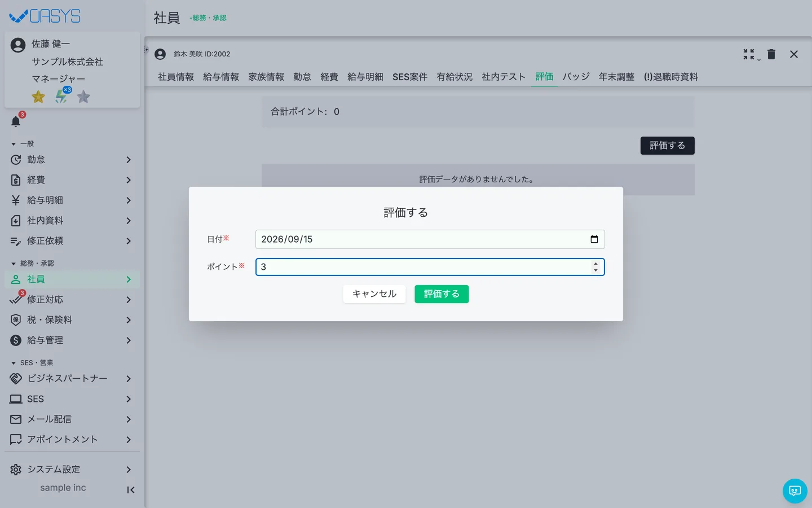The width and height of the screenshot is (812, 508).
Task: Increase ポイント with stepper arrows
Action: click(595, 264)
